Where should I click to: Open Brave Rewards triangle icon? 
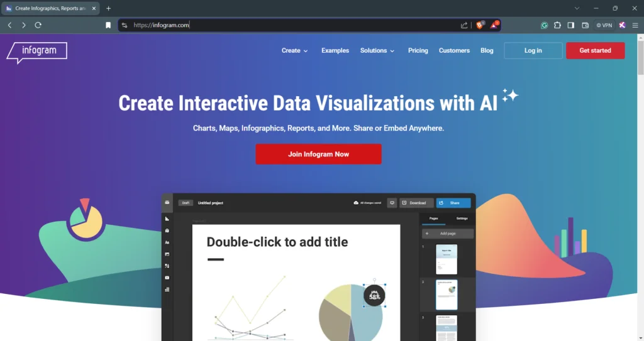click(x=494, y=24)
